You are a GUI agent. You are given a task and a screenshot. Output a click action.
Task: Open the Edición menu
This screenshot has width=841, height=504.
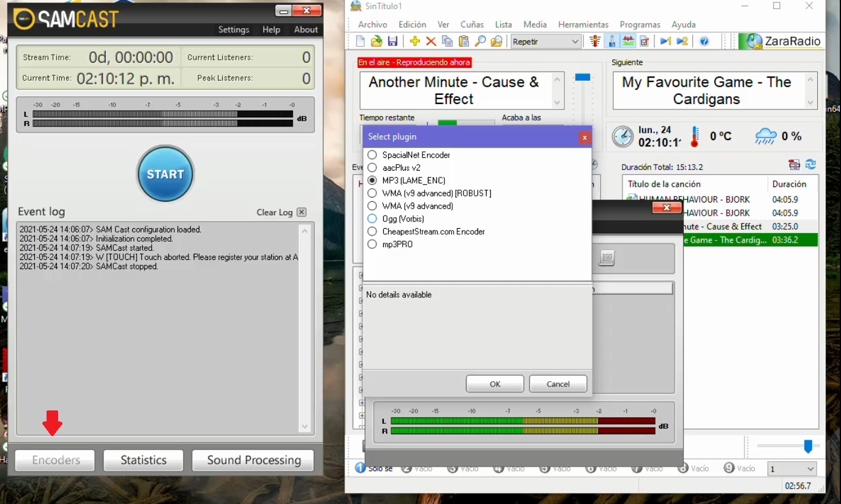pos(413,24)
